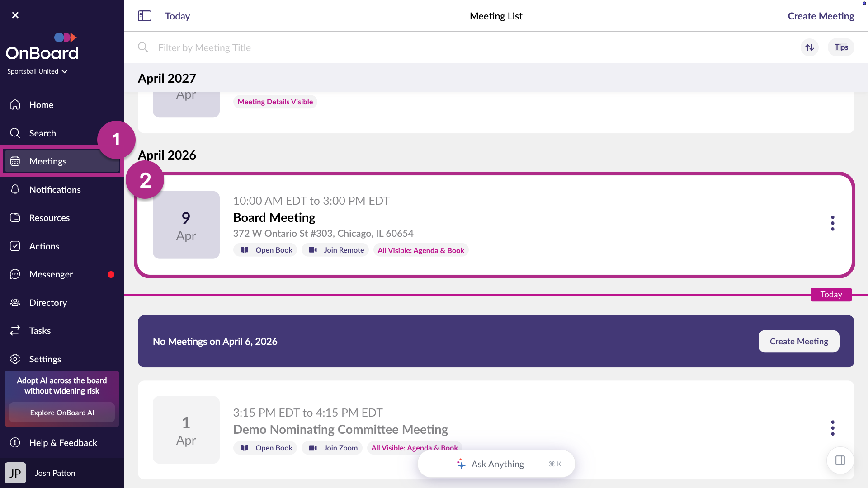This screenshot has width=868, height=488.
Task: Open the Actions checklist section
Action: (44, 246)
